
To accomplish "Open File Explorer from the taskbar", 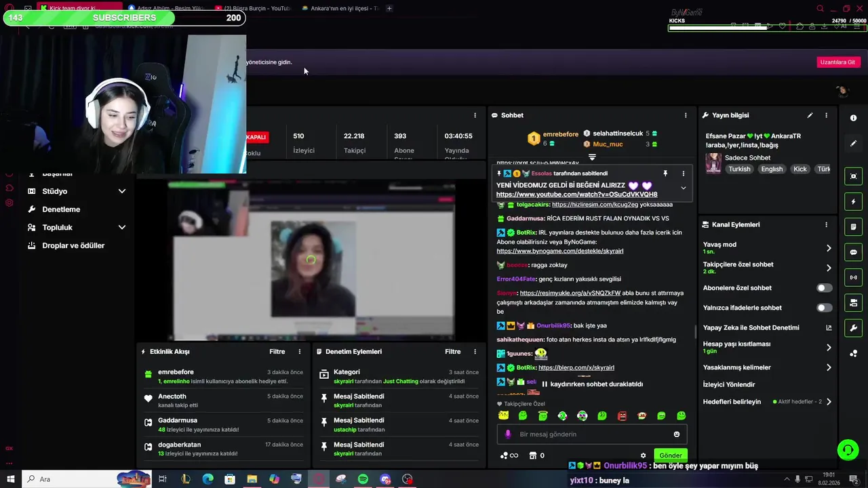I will click(252, 479).
